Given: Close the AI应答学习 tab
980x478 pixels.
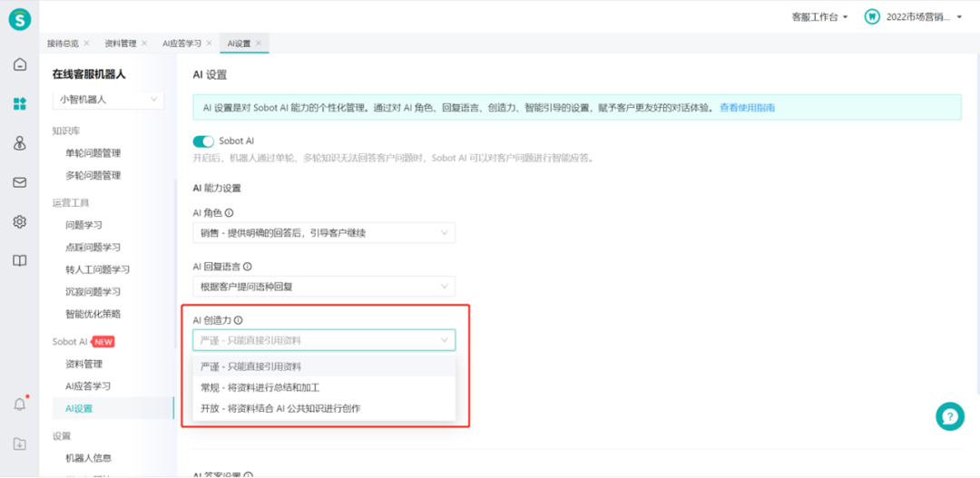Looking at the screenshot, I should (x=209, y=44).
